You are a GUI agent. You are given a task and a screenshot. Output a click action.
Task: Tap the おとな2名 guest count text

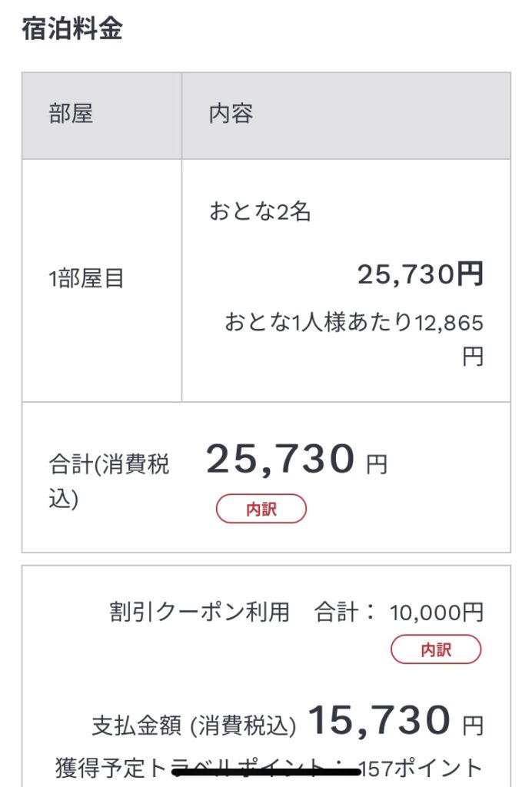260,212
